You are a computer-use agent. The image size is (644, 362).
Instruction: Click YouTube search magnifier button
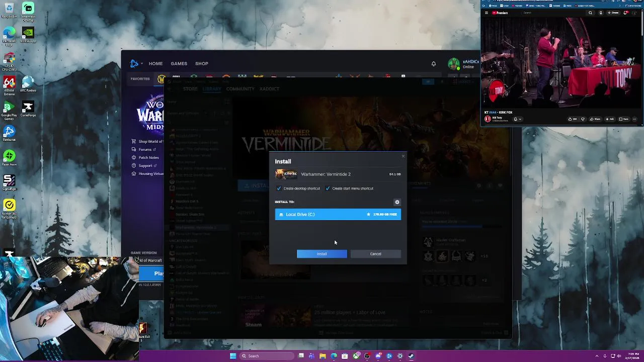(590, 13)
